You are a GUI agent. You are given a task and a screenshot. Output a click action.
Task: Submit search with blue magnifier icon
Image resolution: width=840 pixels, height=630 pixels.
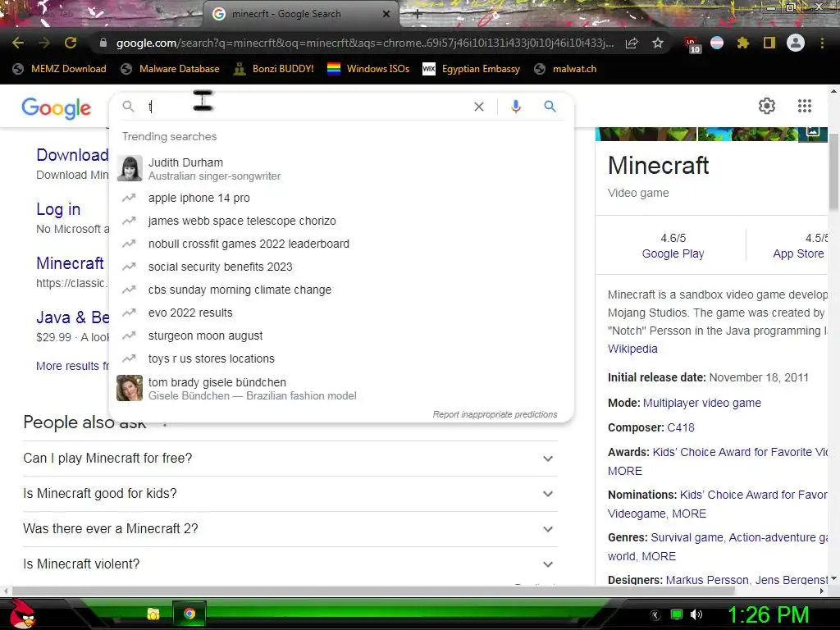[550, 106]
